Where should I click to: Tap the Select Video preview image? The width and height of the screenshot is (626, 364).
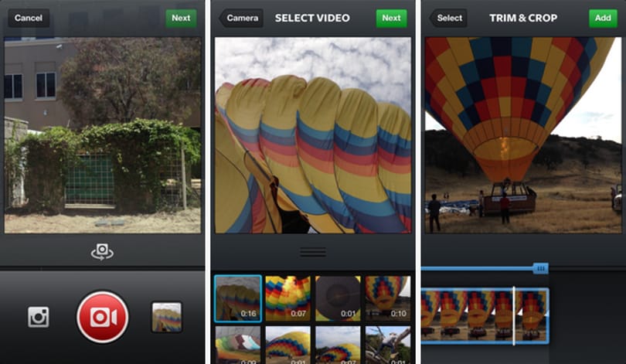313,135
